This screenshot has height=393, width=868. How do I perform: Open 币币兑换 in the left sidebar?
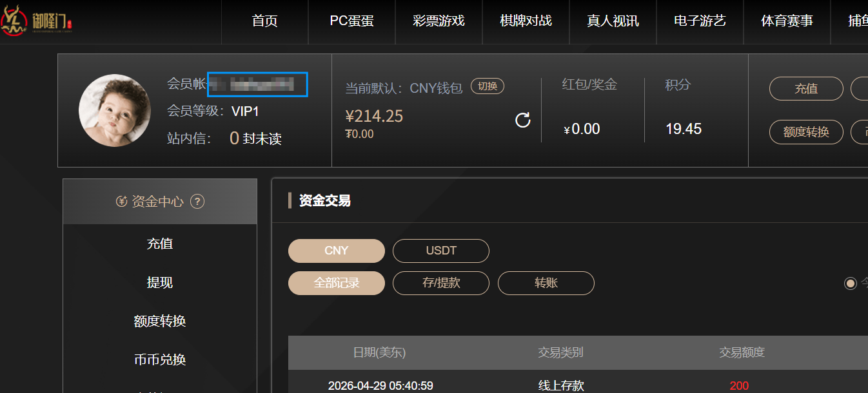(160, 359)
